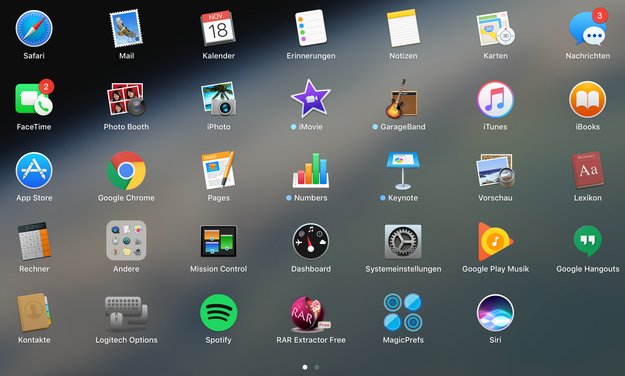This screenshot has width=625, height=376.
Task: Open the iTunes music note icon
Action: pyautogui.click(x=495, y=100)
